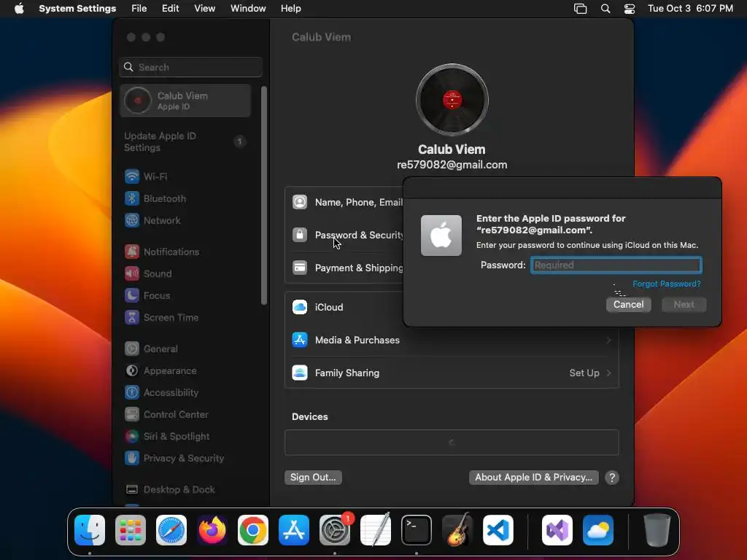This screenshot has height=560, width=747.
Task: Click the Next button in dialog
Action: pos(684,305)
